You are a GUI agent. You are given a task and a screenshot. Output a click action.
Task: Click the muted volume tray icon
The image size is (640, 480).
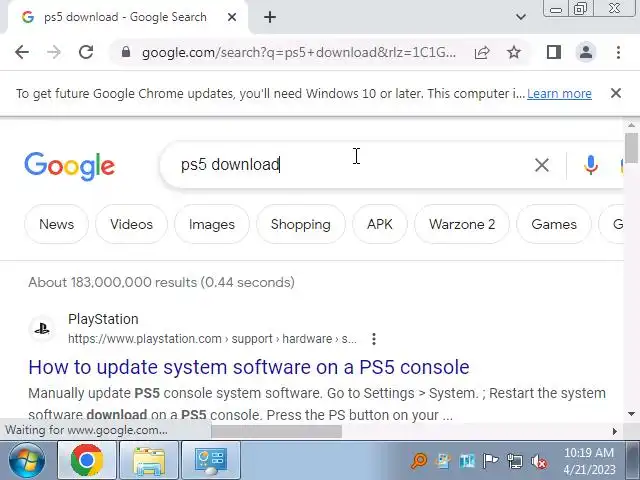(x=539, y=461)
